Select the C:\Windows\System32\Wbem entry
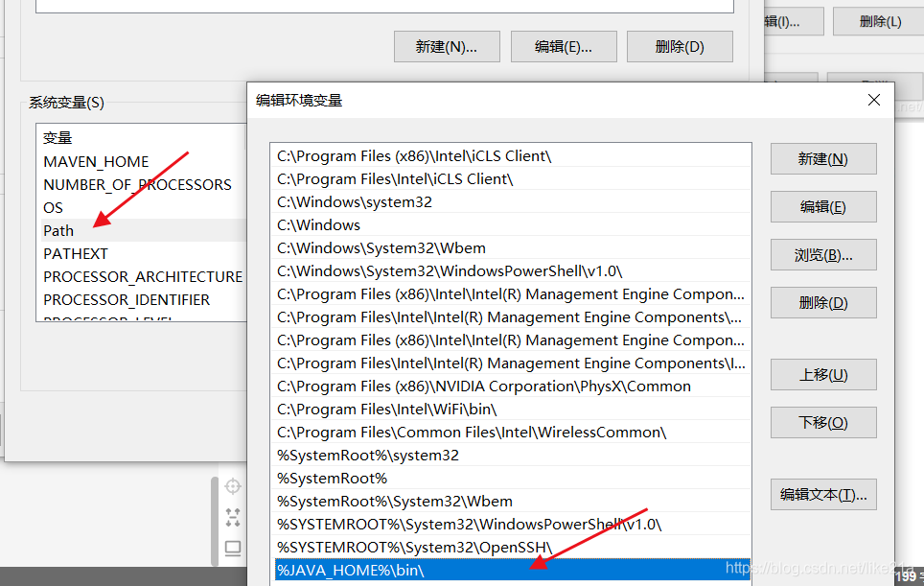Image resolution: width=924 pixels, height=586 pixels. point(511,248)
